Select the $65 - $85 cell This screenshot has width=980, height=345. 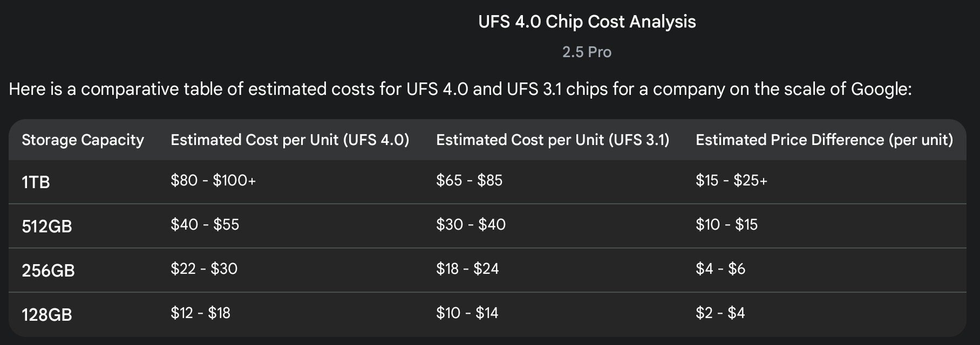(469, 180)
